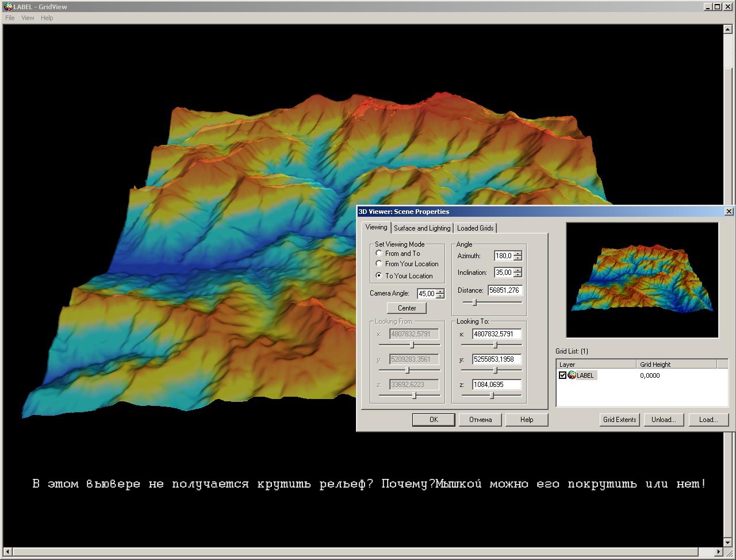
Task: Choose From Your Location viewing mode
Action: (x=379, y=263)
